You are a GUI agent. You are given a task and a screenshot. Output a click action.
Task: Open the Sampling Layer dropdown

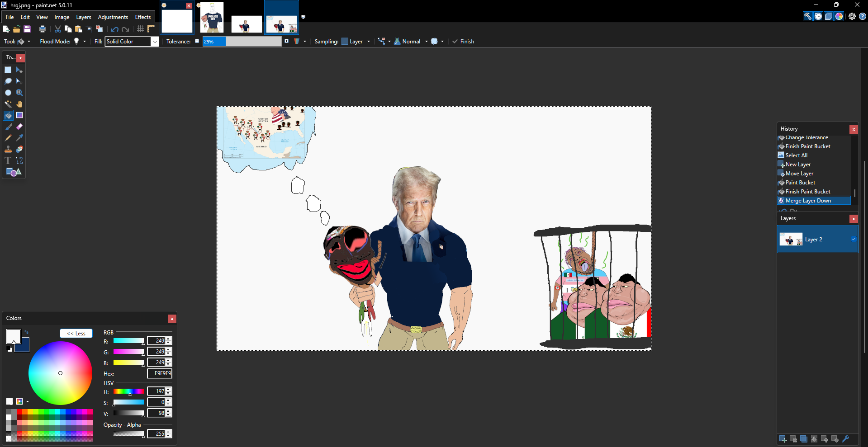point(356,42)
